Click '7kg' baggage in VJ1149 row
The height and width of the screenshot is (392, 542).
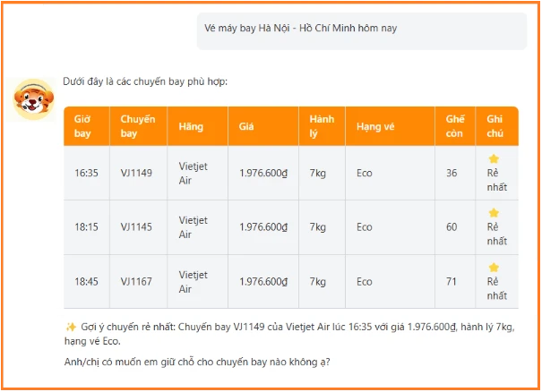click(x=318, y=174)
